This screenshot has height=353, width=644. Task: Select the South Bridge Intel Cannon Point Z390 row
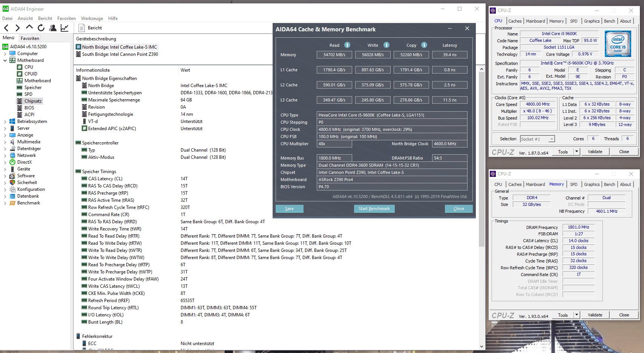(117, 54)
